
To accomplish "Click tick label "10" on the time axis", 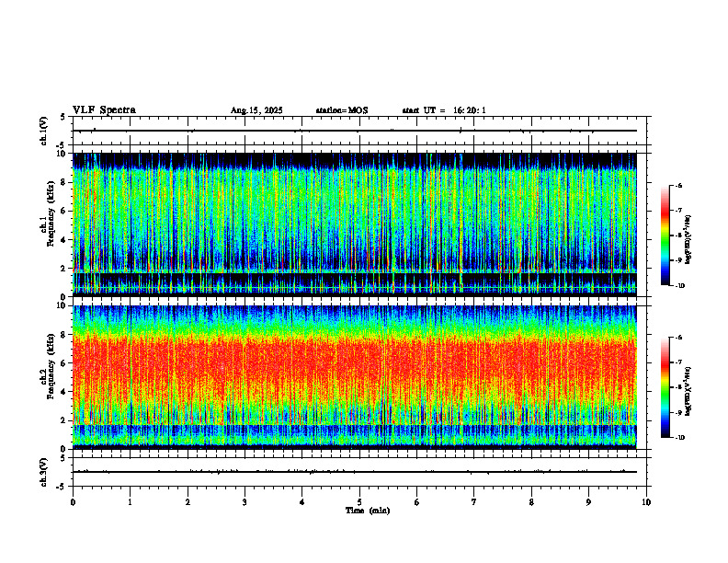I will pyautogui.click(x=646, y=502).
